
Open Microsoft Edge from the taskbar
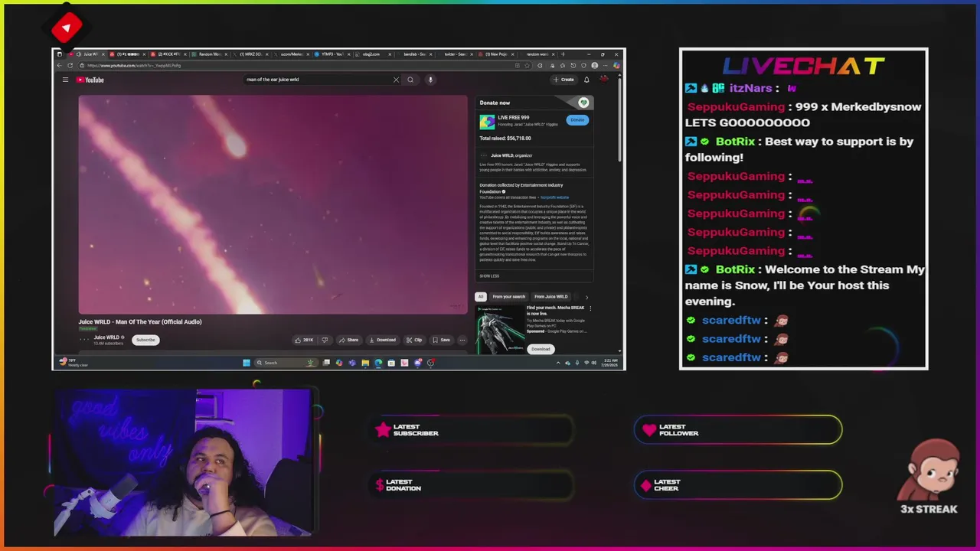click(378, 363)
